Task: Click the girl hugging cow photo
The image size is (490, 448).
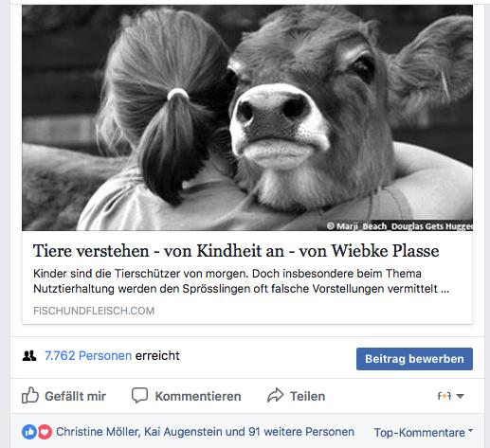Action: pos(247,117)
